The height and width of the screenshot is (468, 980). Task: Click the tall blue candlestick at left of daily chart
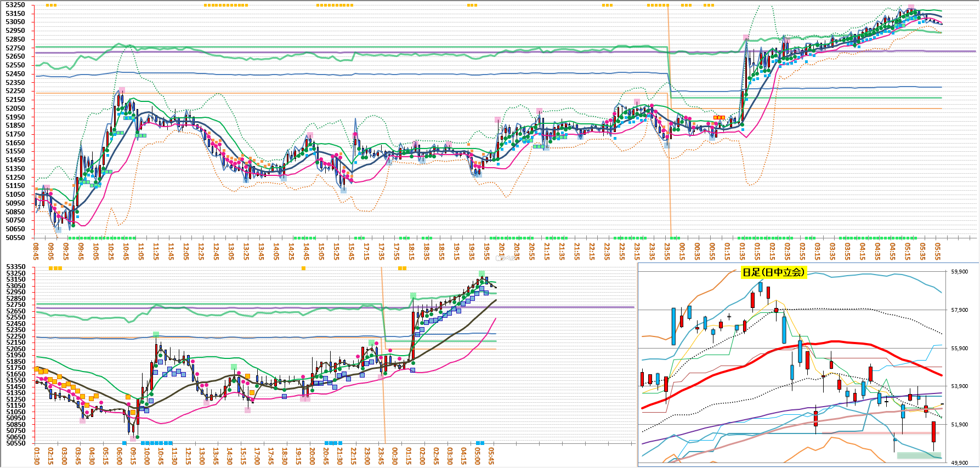click(673, 326)
